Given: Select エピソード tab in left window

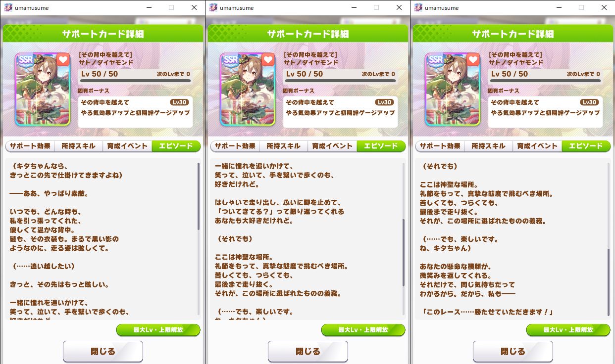Looking at the screenshot, I should [x=176, y=146].
